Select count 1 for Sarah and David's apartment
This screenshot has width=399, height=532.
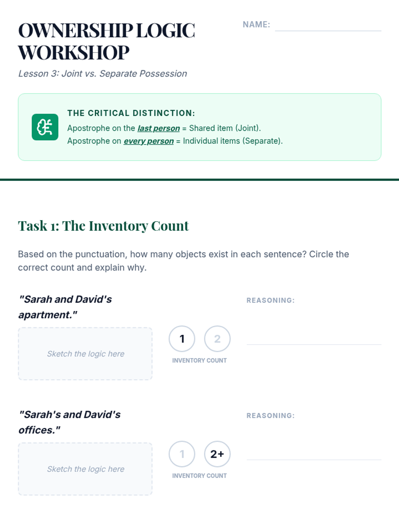[x=182, y=339]
